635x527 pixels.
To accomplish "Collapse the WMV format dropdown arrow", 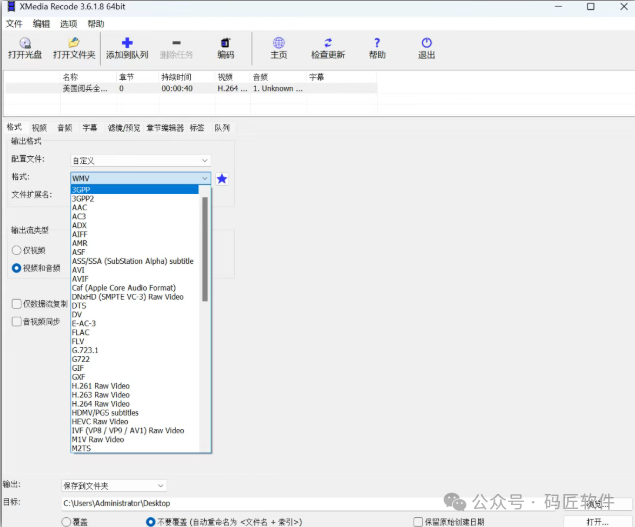I will (204, 178).
